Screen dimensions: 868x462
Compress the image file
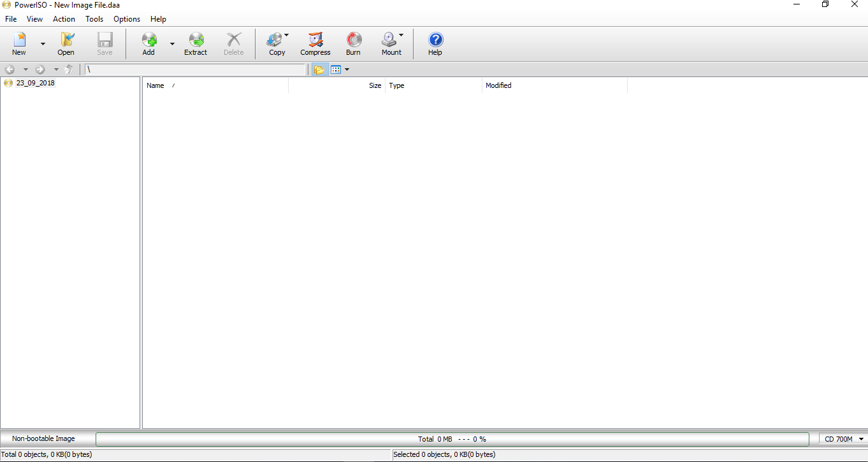click(x=315, y=43)
